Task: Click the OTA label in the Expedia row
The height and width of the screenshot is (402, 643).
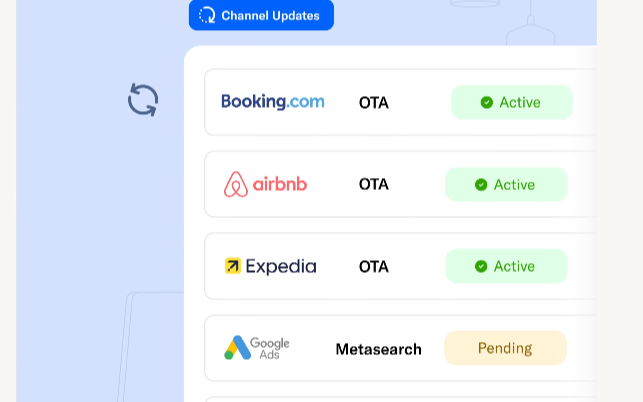Action: coord(374,267)
